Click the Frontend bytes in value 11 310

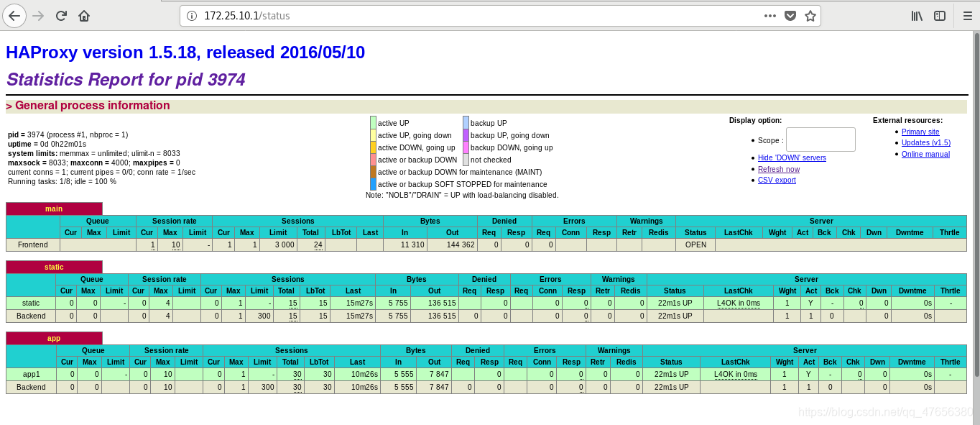coord(412,245)
